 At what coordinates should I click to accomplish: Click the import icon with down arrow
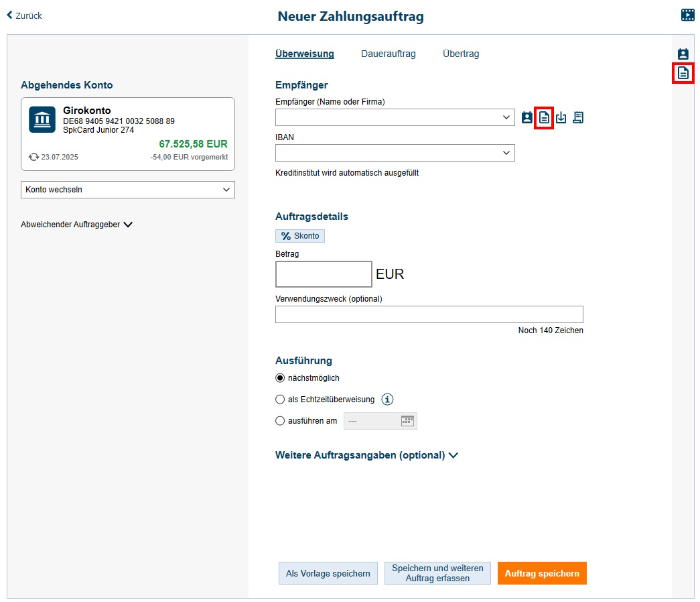tap(561, 118)
